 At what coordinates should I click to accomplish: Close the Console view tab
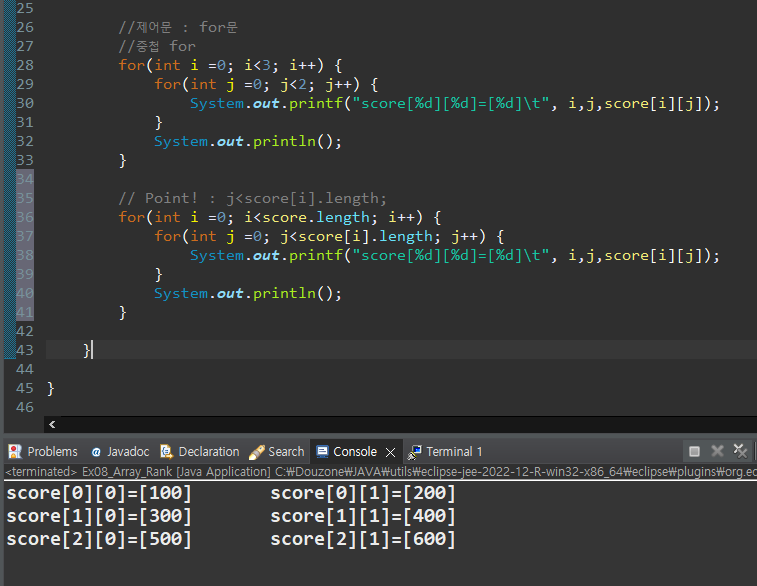[391, 452]
